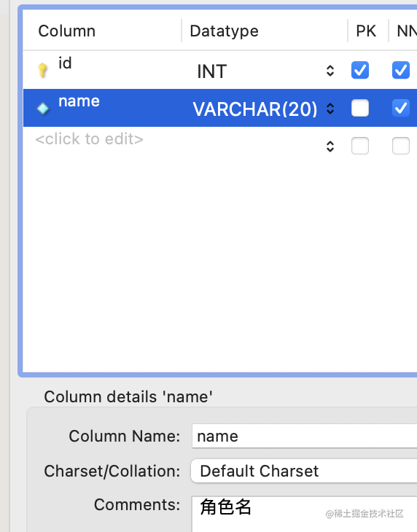417x532 pixels.
Task: Click the Datatype column header
Action: 224,31
